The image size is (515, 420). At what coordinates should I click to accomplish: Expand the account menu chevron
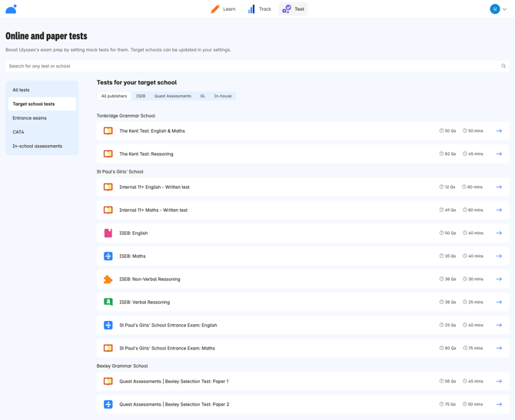point(504,9)
